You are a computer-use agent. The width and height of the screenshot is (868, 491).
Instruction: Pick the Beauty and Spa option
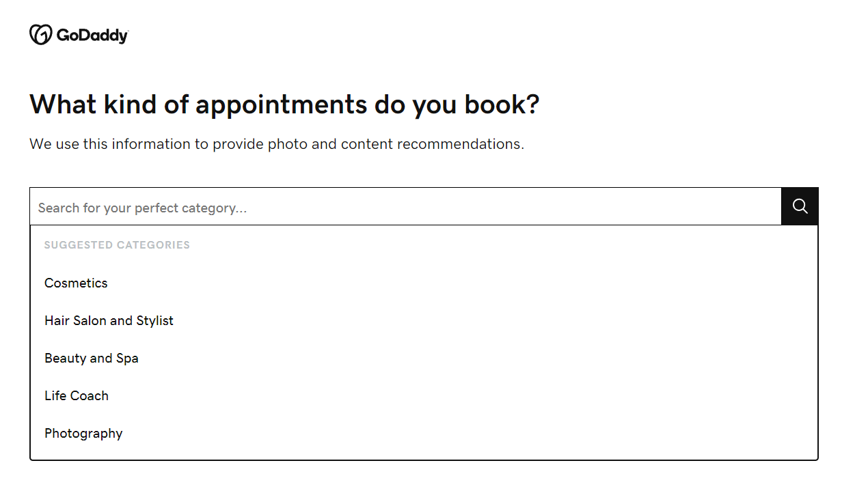point(91,359)
